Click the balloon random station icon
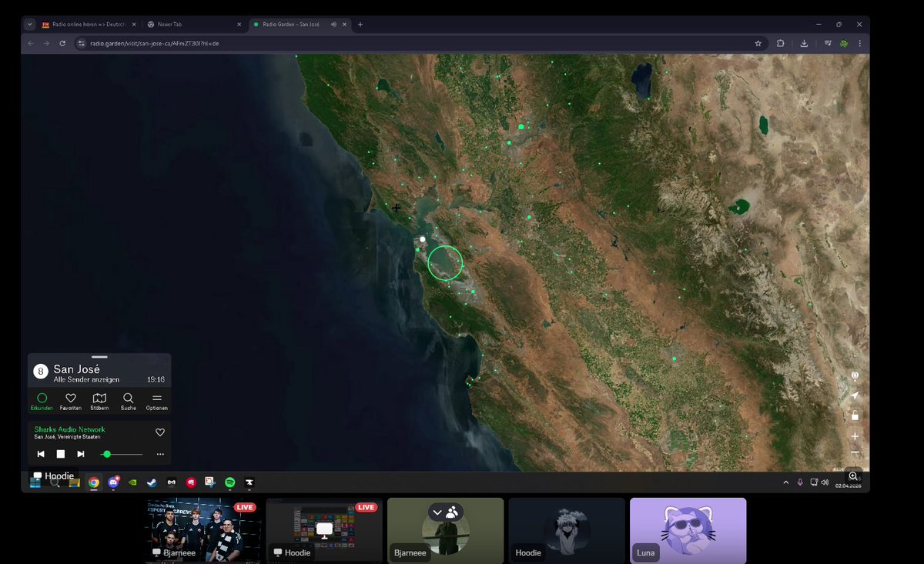This screenshot has height=564, width=924. [x=855, y=375]
